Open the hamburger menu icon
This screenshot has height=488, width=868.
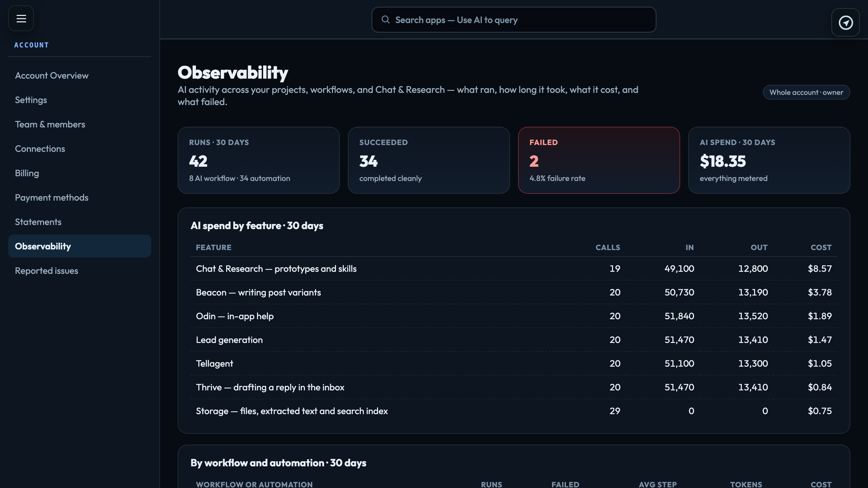click(x=21, y=18)
